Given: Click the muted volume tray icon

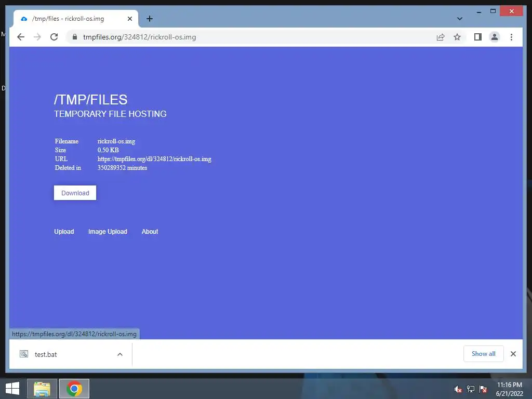Looking at the screenshot, I should 458,389.
